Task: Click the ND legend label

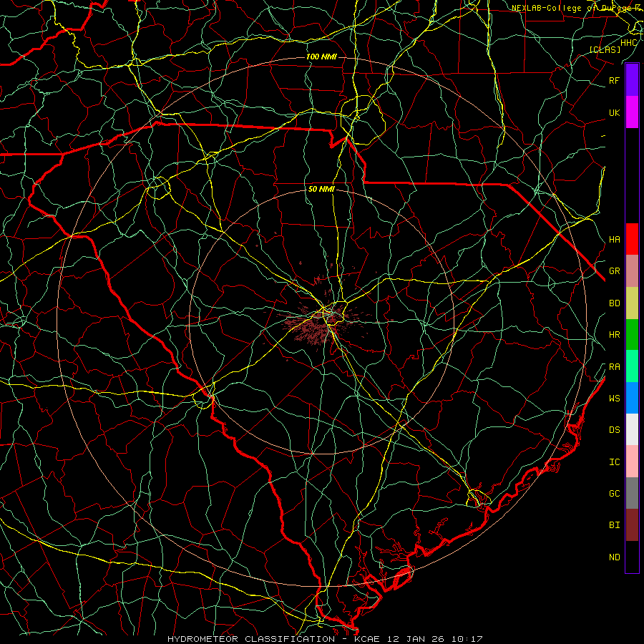Action: pos(614,557)
